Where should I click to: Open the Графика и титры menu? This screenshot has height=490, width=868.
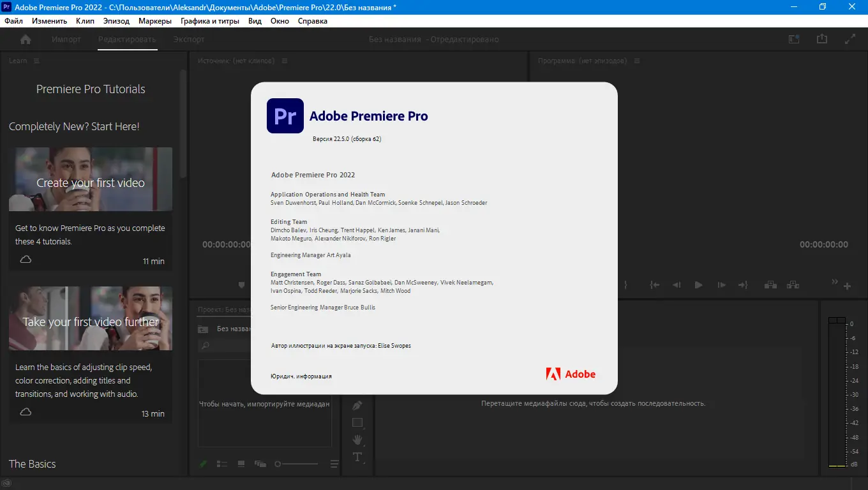click(x=210, y=21)
